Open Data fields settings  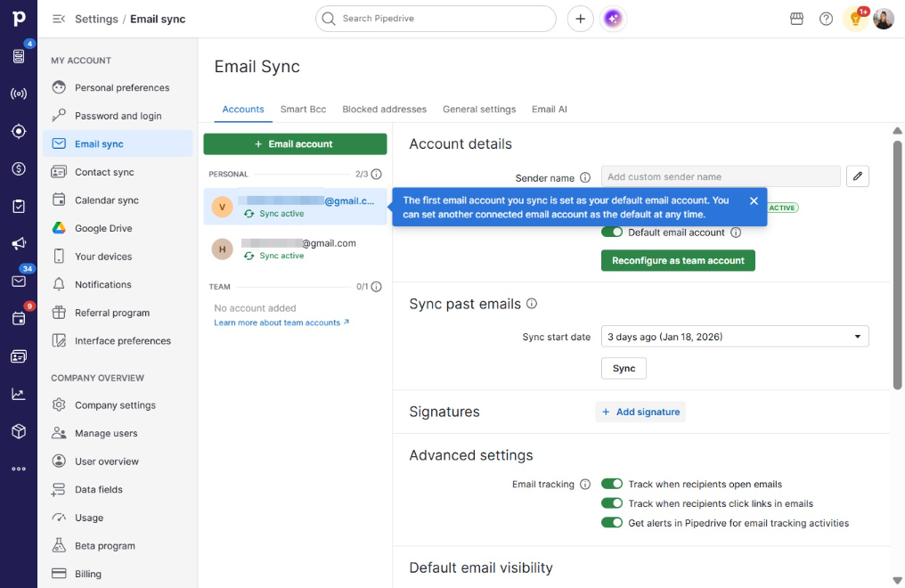click(118, 490)
